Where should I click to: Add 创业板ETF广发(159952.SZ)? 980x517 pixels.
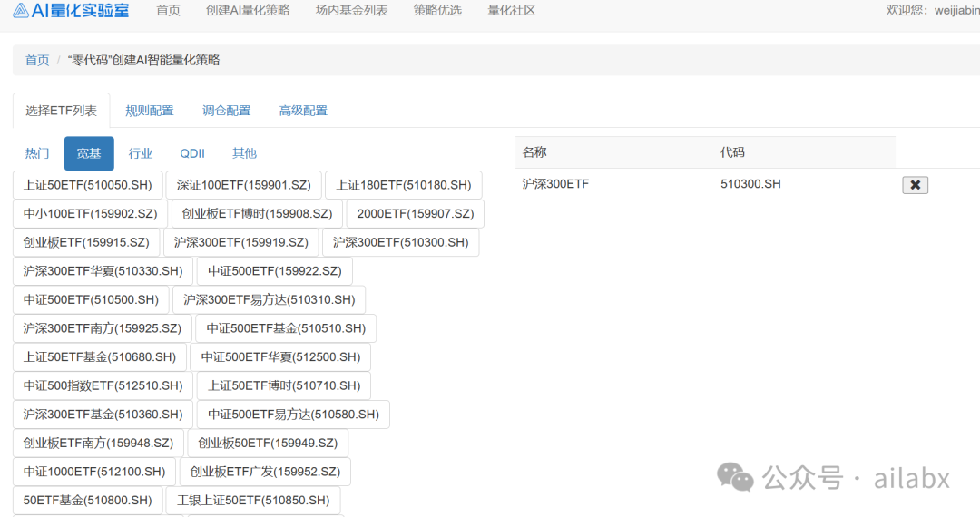[x=265, y=472]
